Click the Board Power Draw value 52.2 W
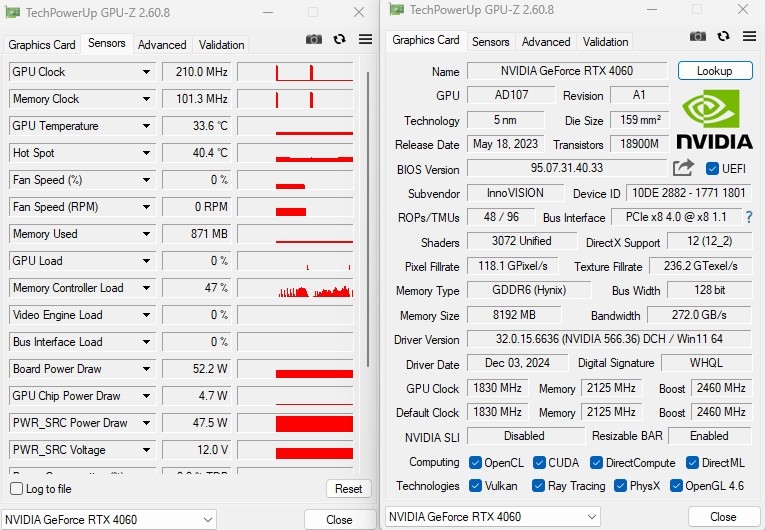The height and width of the screenshot is (530, 765). 196,369
